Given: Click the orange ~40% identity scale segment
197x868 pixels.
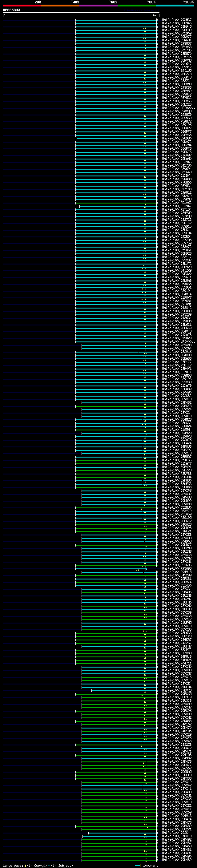Looking at the screenshot, I should pyautogui.click(x=60, y=6).
